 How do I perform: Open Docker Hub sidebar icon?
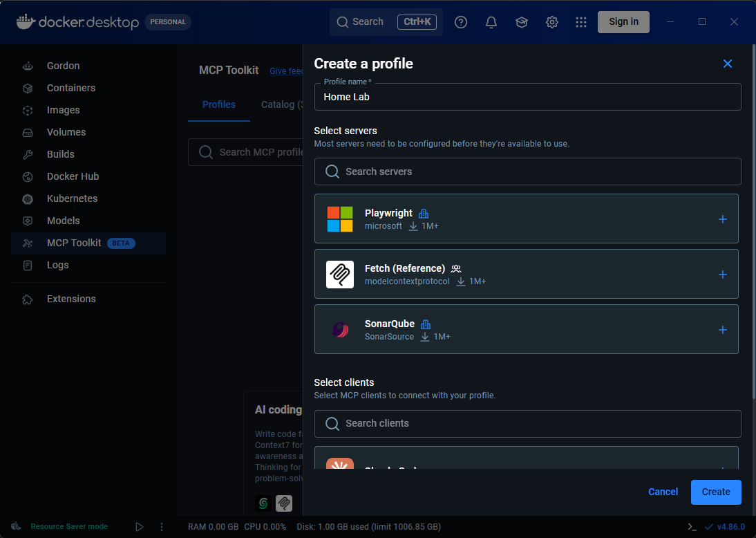click(28, 176)
